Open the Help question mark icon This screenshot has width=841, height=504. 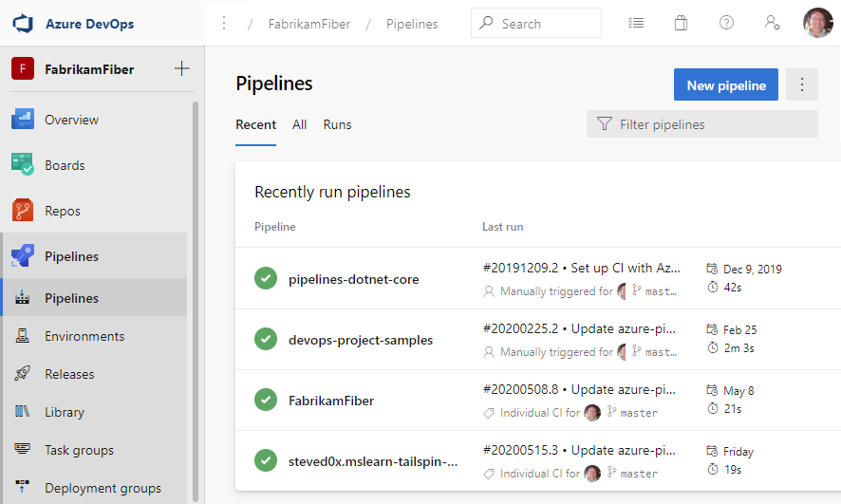click(726, 23)
